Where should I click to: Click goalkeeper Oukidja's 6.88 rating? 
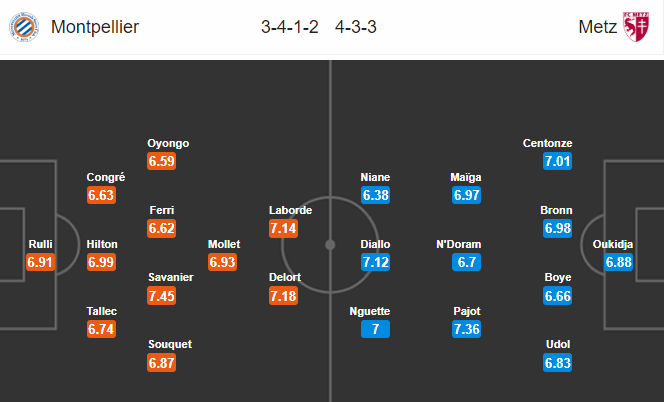(618, 262)
